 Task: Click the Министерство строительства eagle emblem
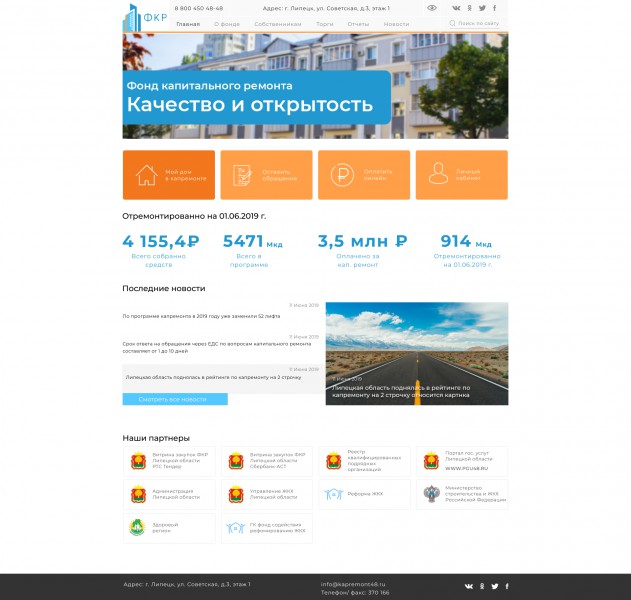point(431,494)
